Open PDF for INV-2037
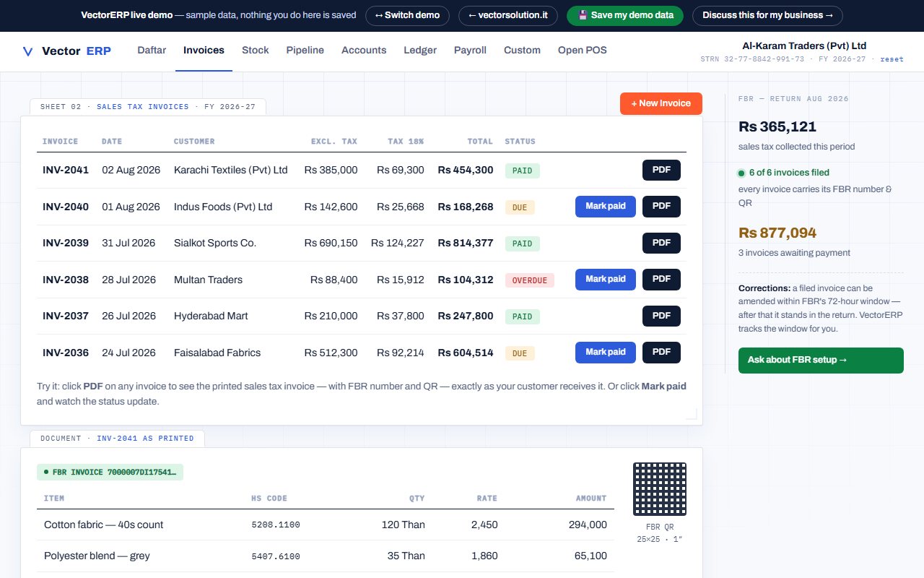924x578 pixels. [661, 316]
